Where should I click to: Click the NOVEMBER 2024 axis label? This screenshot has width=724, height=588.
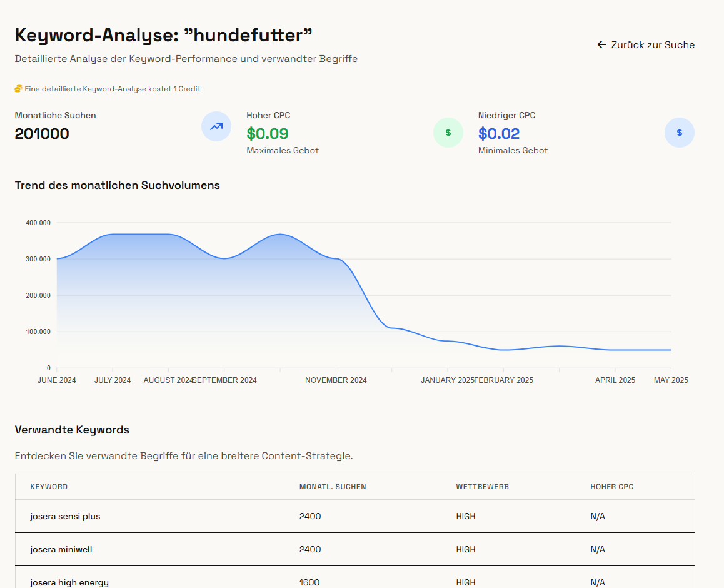click(336, 380)
